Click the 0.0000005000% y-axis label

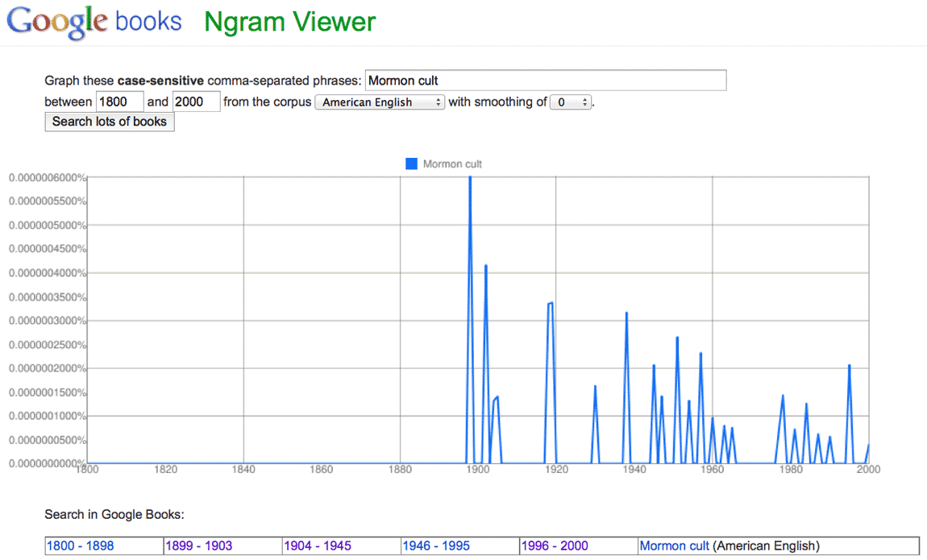click(48, 225)
